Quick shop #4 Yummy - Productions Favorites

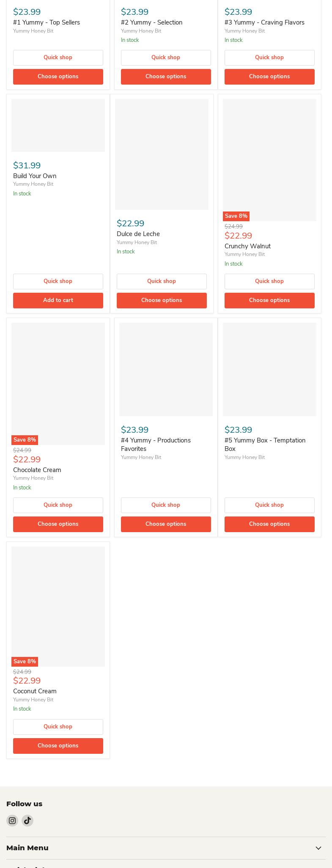click(x=166, y=505)
